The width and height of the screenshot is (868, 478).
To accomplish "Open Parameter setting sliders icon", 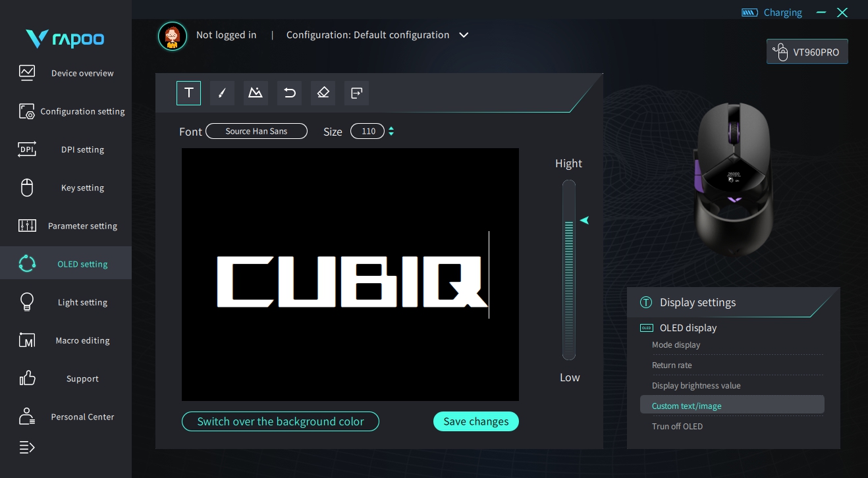I will click(x=27, y=226).
